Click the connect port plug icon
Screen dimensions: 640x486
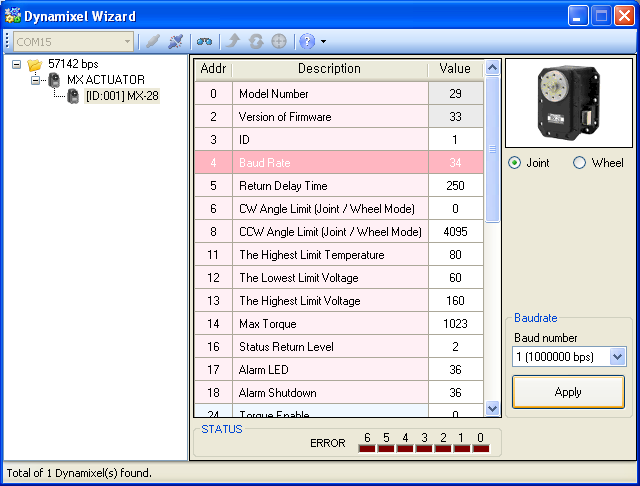[x=152, y=41]
